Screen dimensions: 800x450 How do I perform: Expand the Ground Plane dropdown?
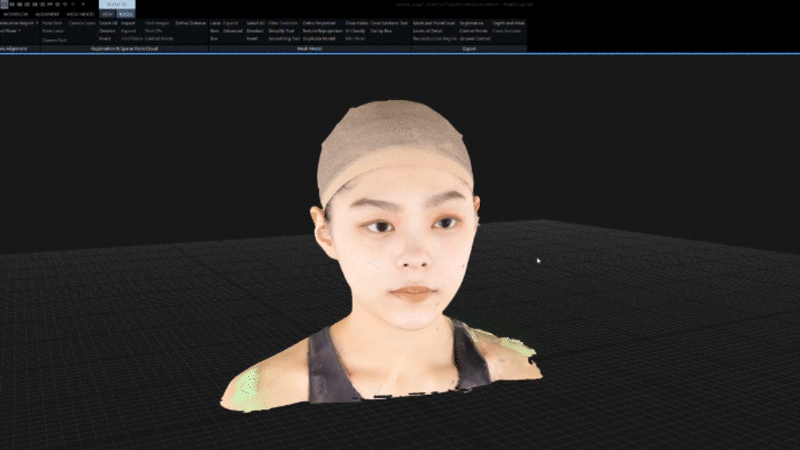point(10,31)
